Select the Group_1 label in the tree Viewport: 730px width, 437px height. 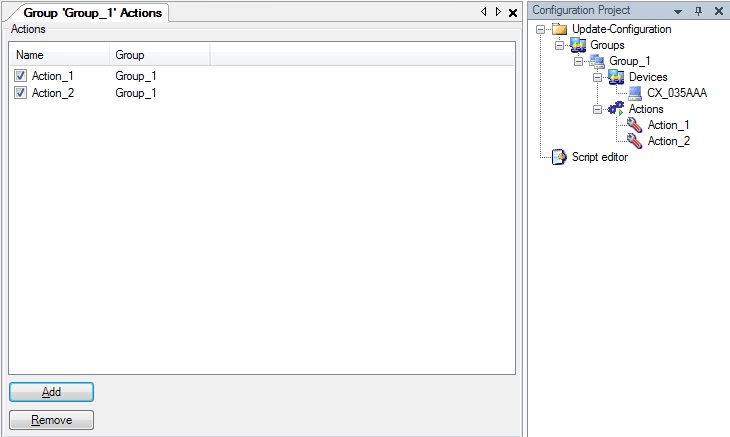[629, 61]
